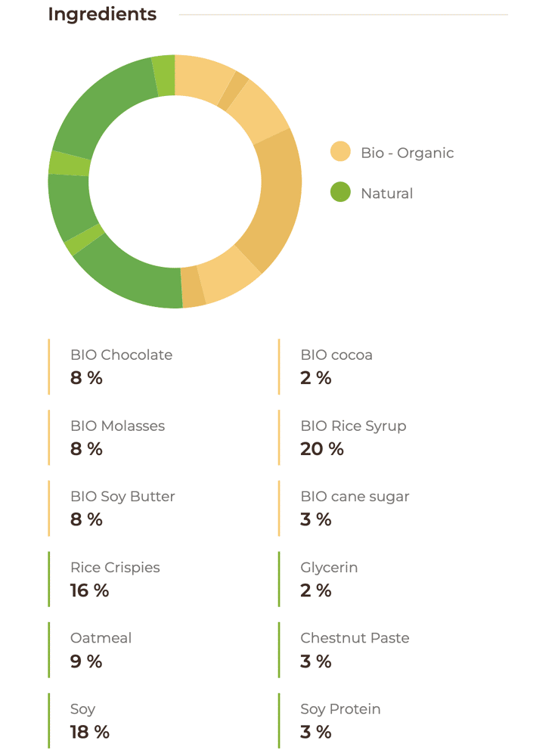Click the Oatmeal list item

[x=101, y=649]
